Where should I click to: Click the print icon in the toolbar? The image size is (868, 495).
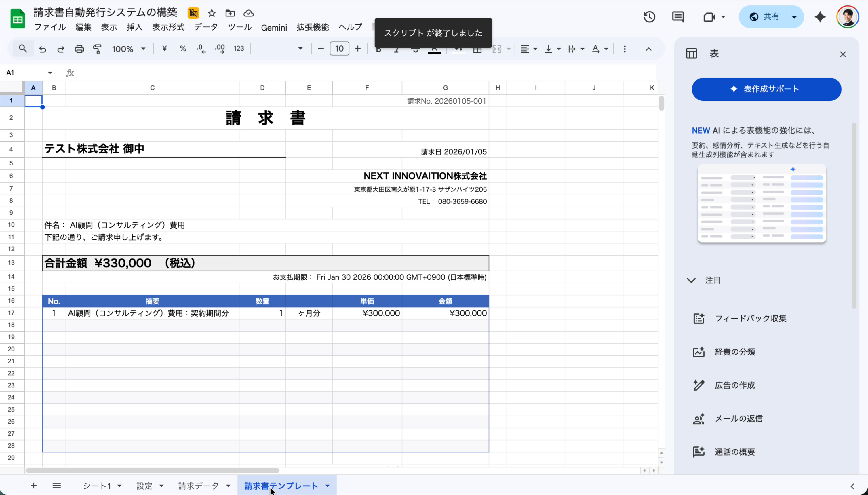(x=79, y=49)
